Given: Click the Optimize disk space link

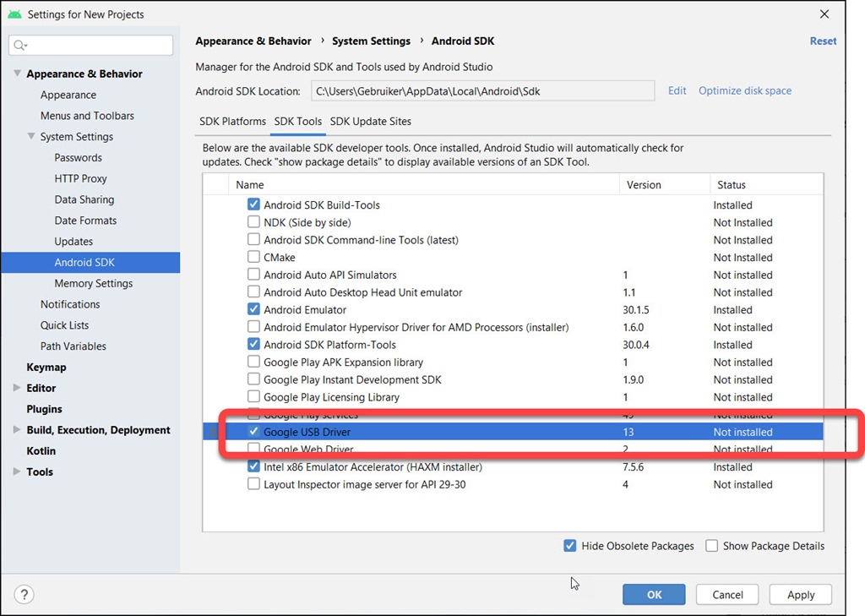Looking at the screenshot, I should (744, 91).
